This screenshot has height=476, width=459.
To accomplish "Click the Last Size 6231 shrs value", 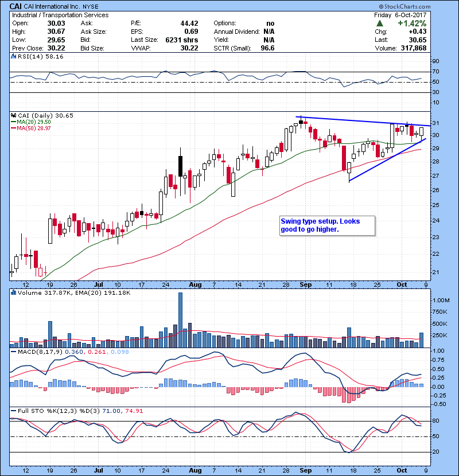I will coord(182,40).
